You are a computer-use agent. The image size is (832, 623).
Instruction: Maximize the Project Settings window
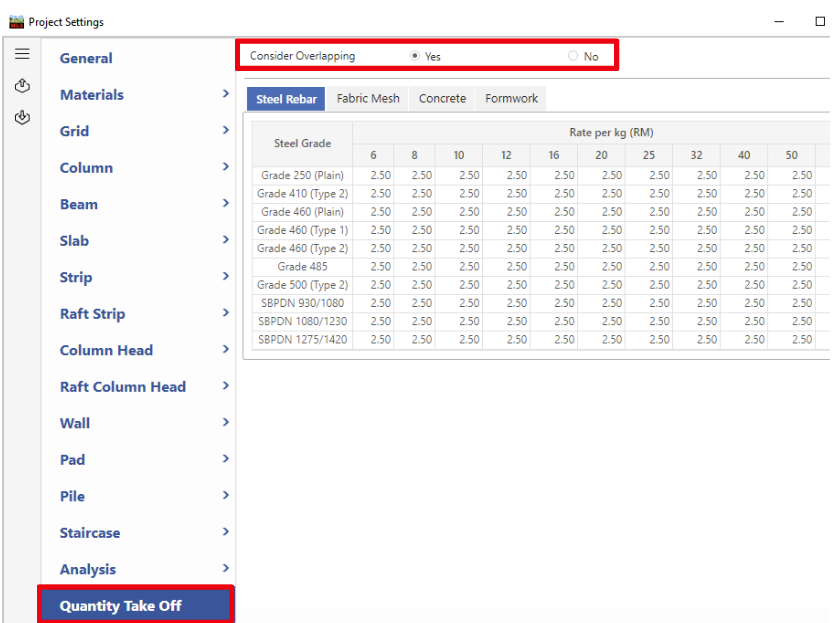point(820,21)
